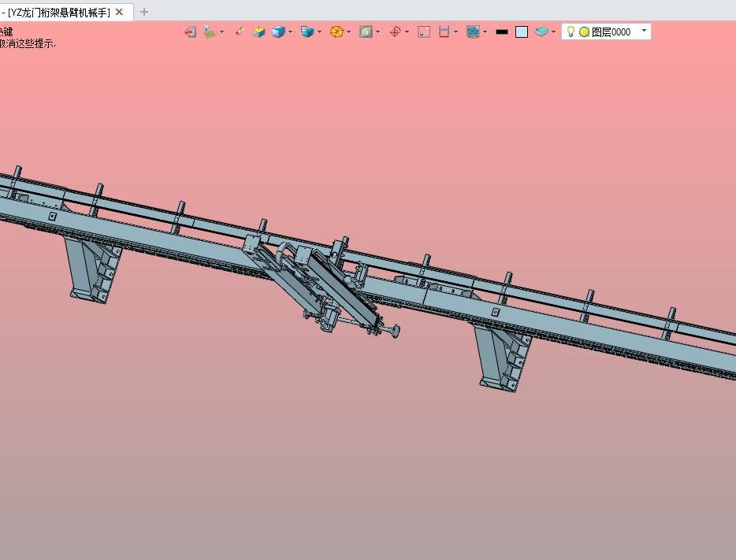The image size is (736, 560).
Task: Toggle the light bulb layer visibility
Action: [x=571, y=32]
